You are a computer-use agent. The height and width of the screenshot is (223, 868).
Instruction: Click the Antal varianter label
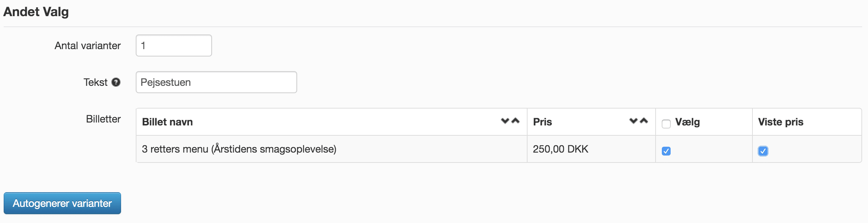(x=88, y=45)
